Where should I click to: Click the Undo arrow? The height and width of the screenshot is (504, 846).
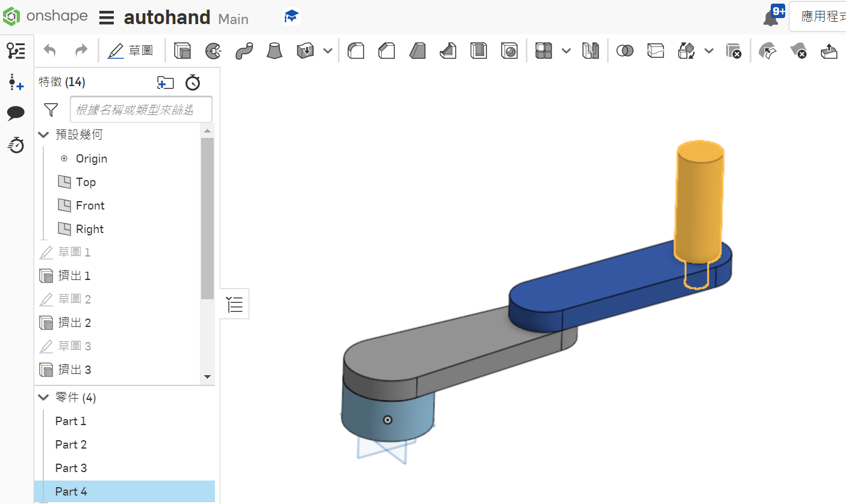pyautogui.click(x=50, y=51)
